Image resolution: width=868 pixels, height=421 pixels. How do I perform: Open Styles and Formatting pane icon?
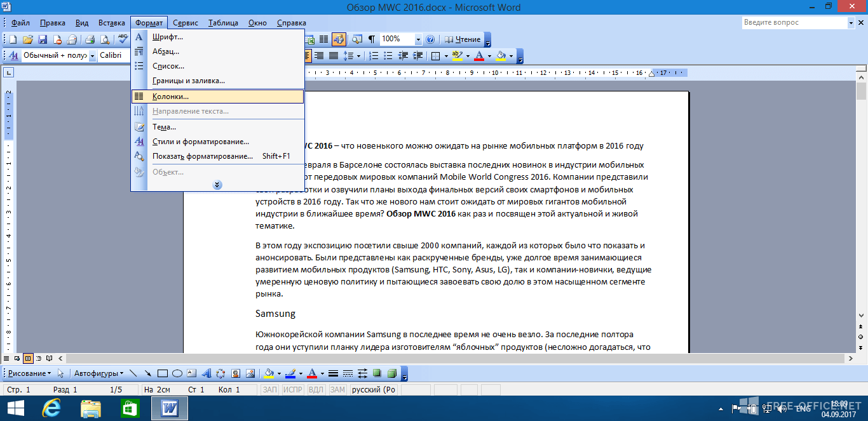[12, 56]
